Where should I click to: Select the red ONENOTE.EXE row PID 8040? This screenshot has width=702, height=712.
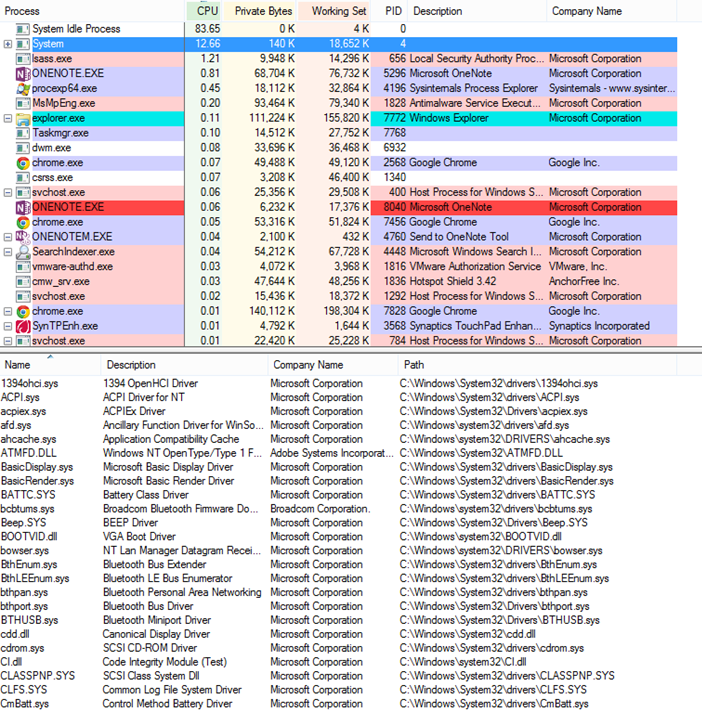point(338,208)
